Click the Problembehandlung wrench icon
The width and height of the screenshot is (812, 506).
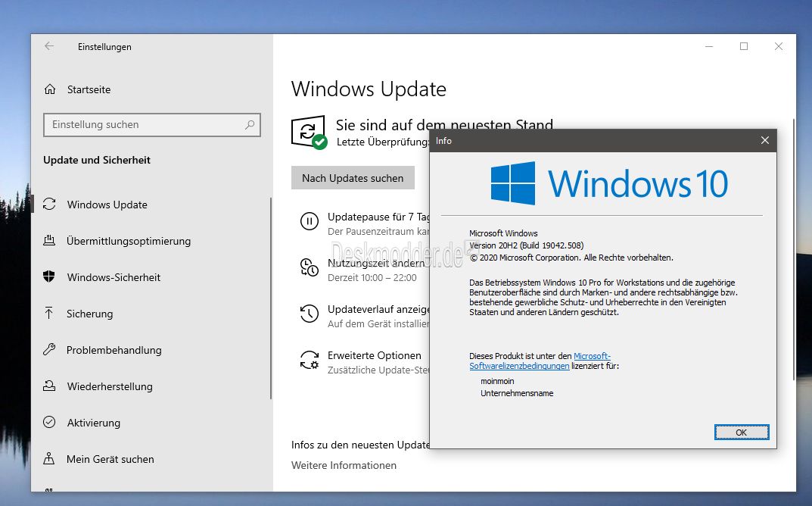click(x=49, y=349)
